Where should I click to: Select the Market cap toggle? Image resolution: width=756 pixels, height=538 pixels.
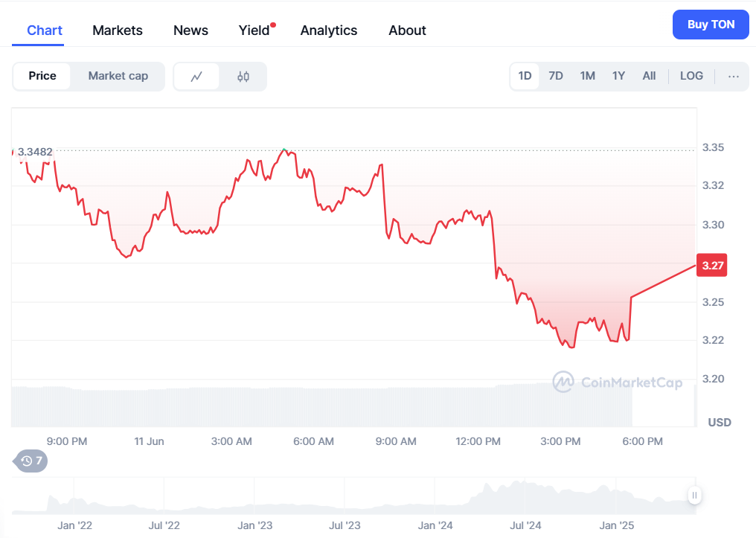(x=118, y=76)
